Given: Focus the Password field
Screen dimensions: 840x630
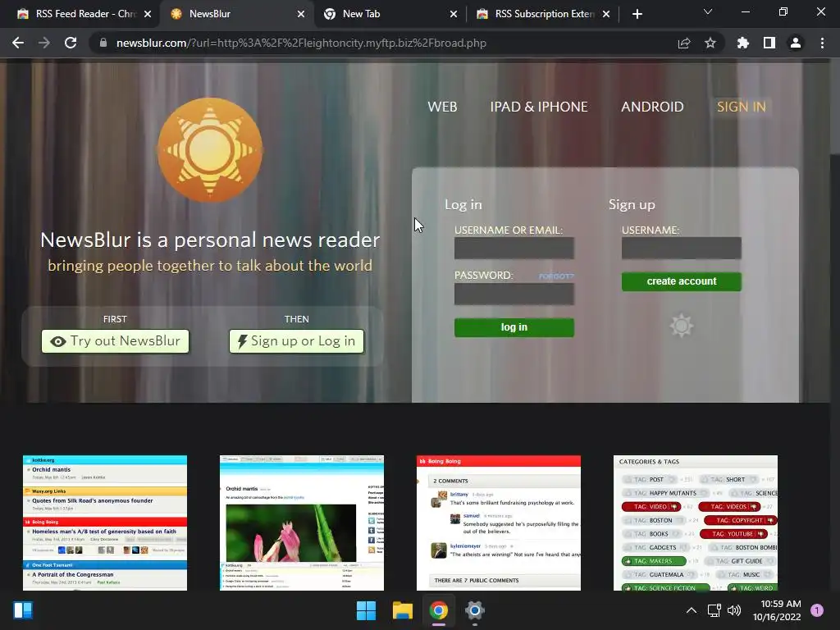Looking at the screenshot, I should point(514,294).
